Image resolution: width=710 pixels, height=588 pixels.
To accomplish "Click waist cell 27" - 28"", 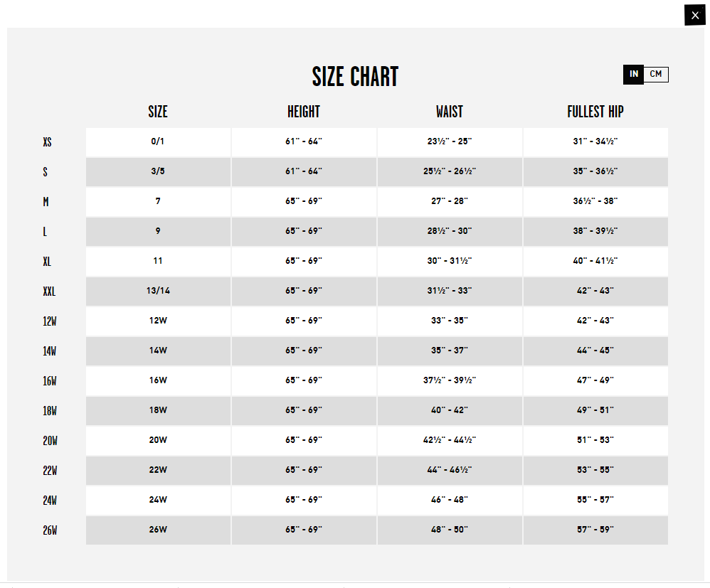I will click(450, 201).
